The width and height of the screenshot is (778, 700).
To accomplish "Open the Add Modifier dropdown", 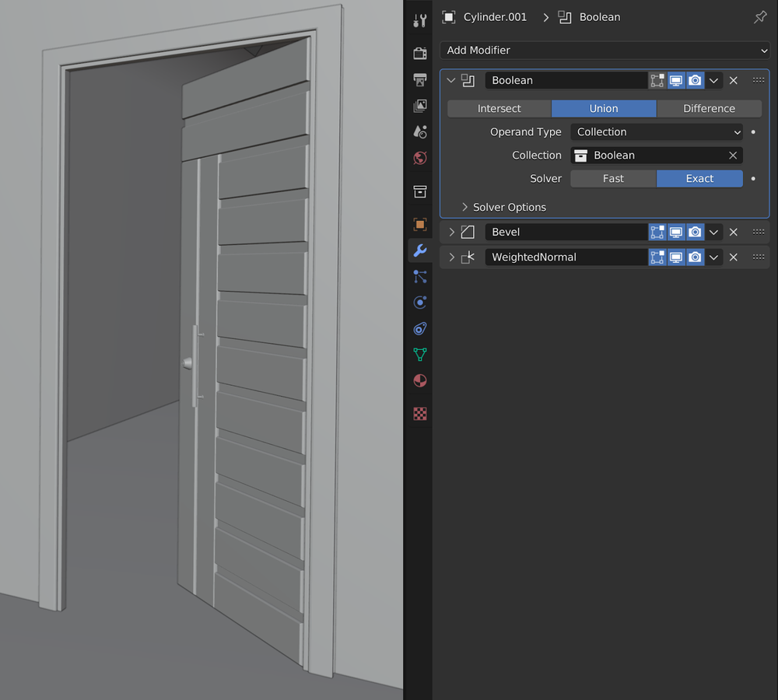I will (605, 50).
